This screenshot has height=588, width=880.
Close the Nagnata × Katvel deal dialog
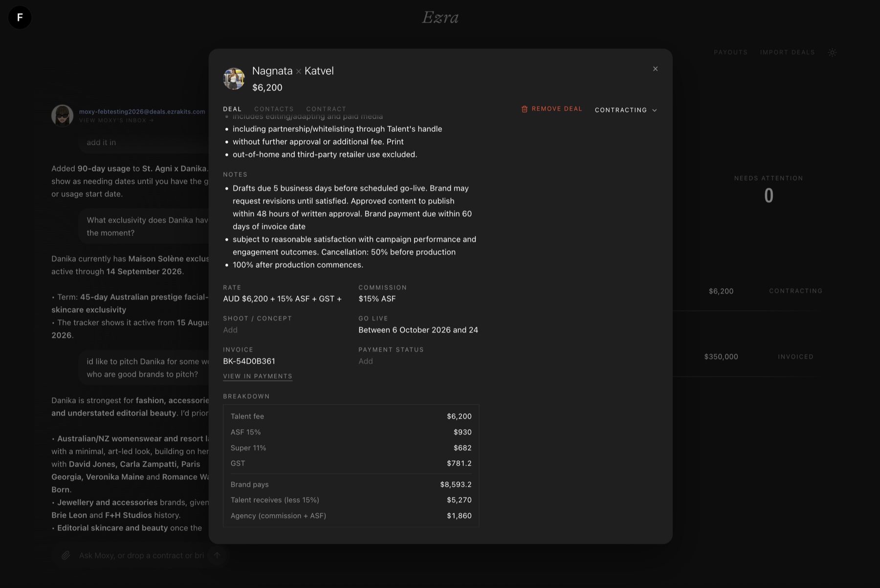tap(655, 69)
